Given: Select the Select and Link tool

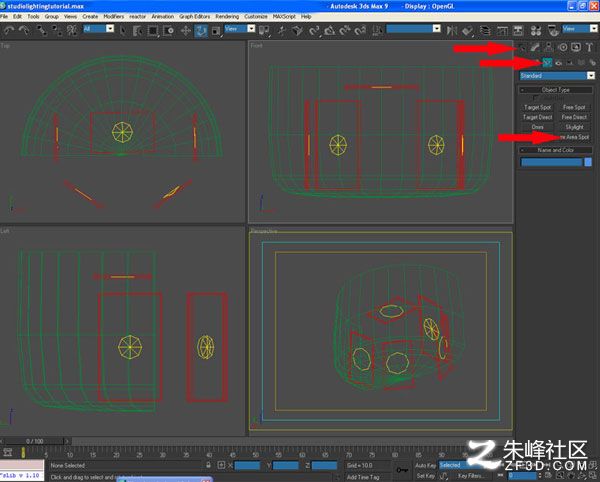Looking at the screenshot, I should [41, 30].
